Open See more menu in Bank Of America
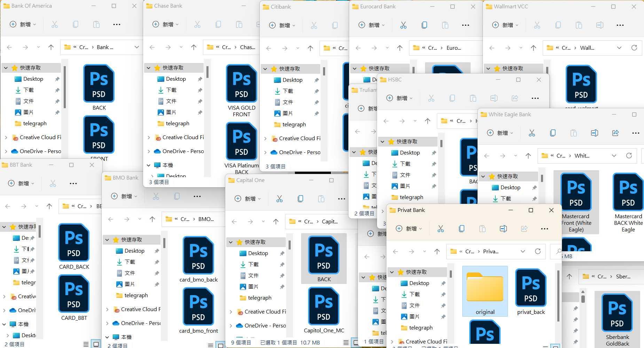This screenshot has height=348, width=644. [x=117, y=24]
